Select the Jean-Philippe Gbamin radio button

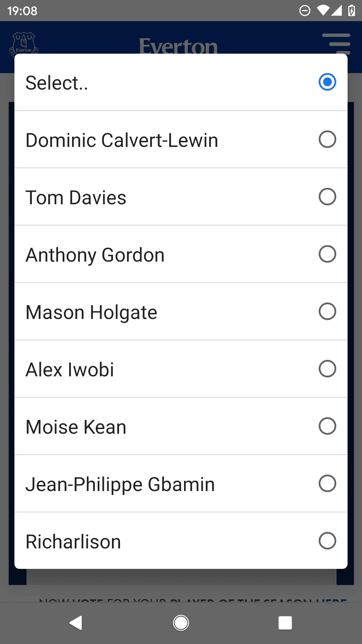coord(327,484)
